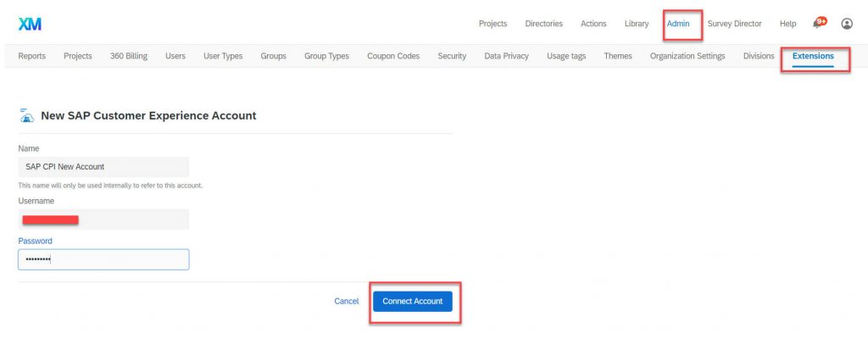868x350 pixels.
Task: Open the Security tab
Action: [x=452, y=56]
